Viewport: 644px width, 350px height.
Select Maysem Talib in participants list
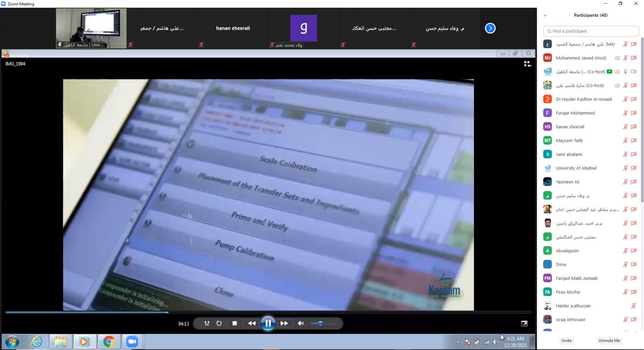click(569, 141)
